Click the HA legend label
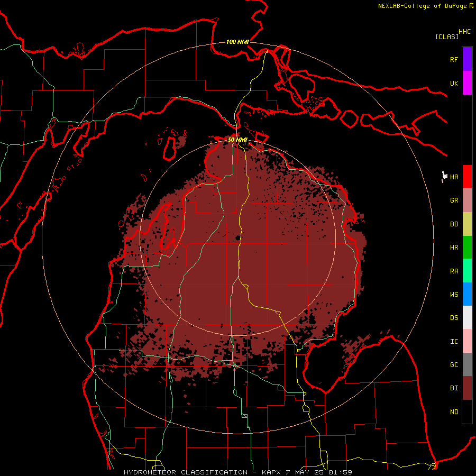 click(x=454, y=177)
